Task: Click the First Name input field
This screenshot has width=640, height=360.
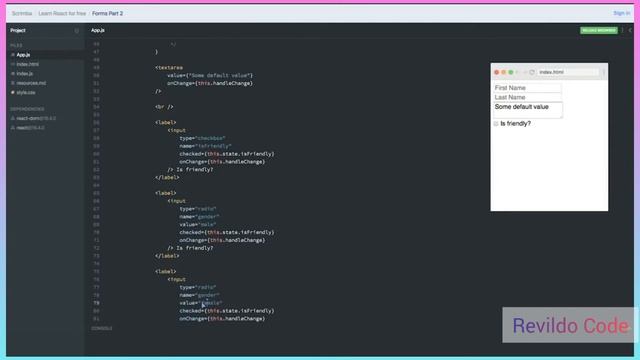Action: click(x=527, y=88)
